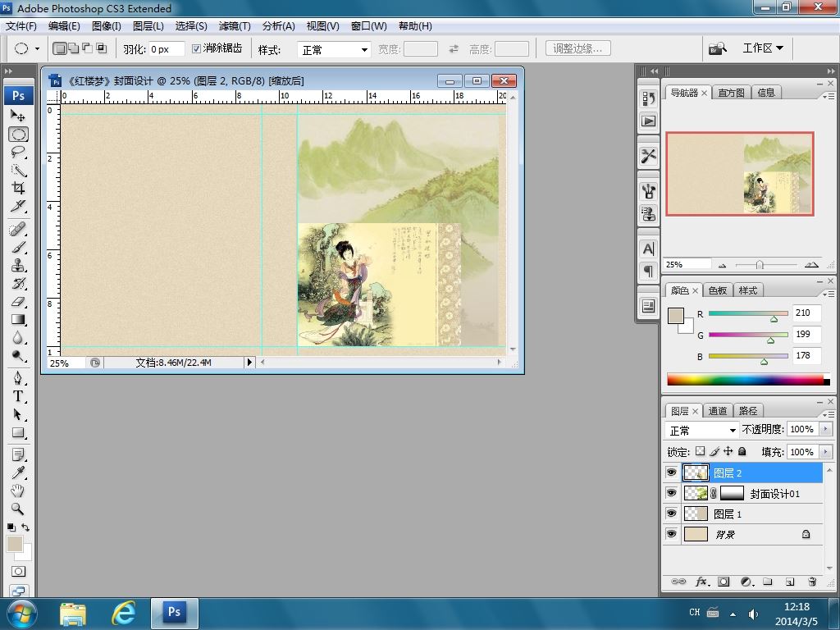Select the Zoom tool
This screenshot has height=630, width=840.
(18, 509)
